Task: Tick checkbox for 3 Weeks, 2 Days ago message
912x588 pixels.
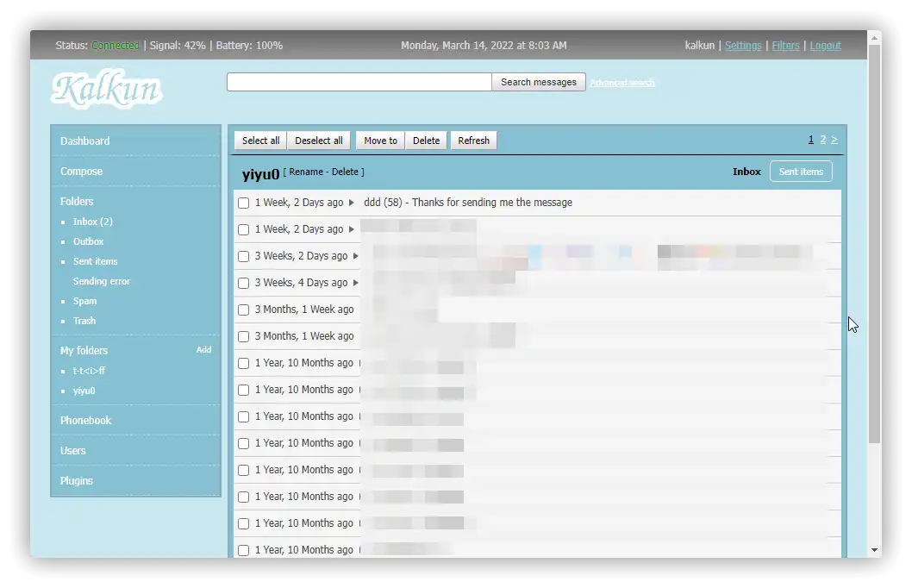Action: (x=244, y=256)
